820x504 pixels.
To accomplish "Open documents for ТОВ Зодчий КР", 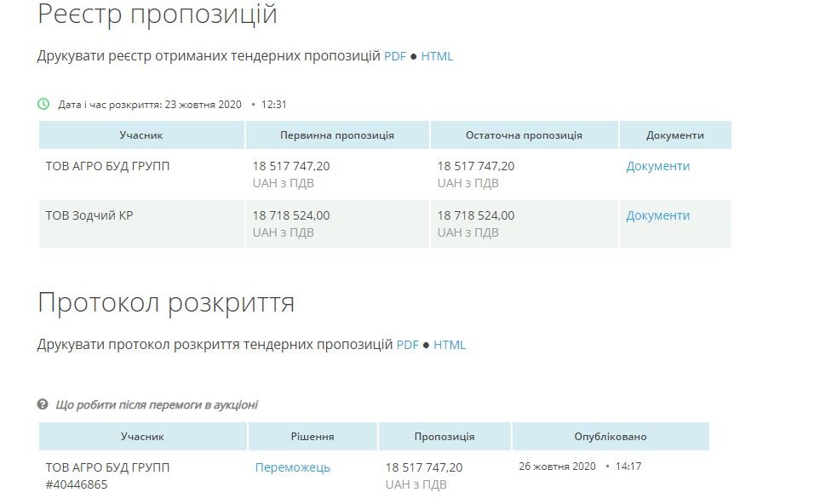I will coord(657,215).
